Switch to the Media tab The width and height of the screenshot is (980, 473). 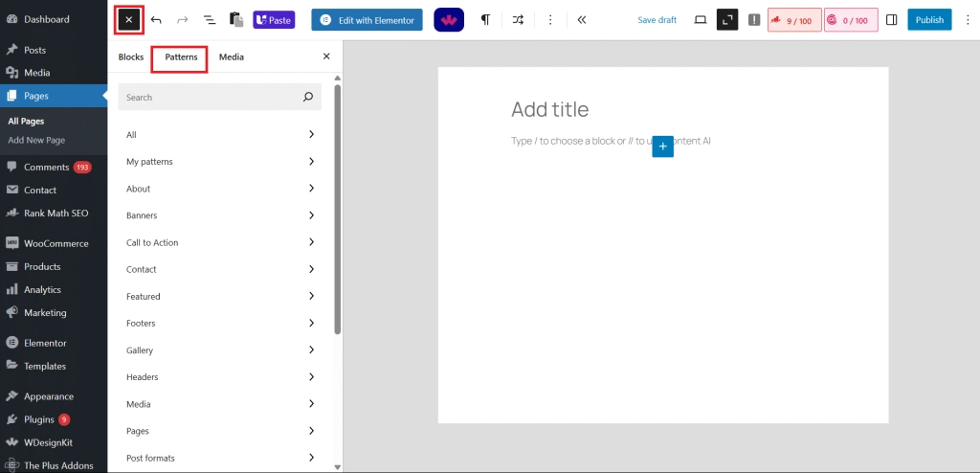(x=231, y=57)
